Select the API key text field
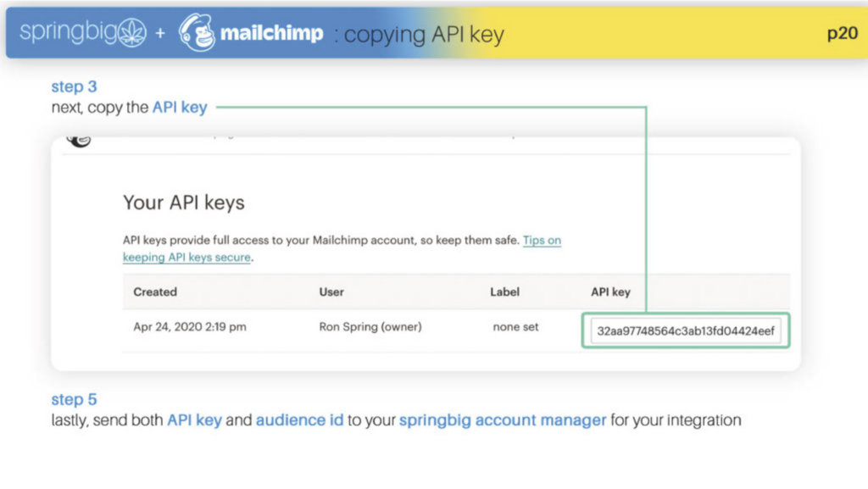Image resolution: width=868 pixels, height=489 pixels. click(685, 331)
